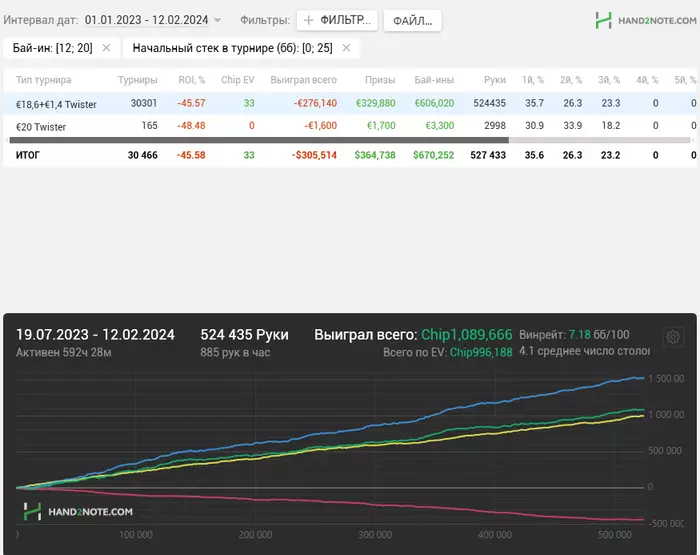Sort by Выиграл всего column header

pos(304,80)
